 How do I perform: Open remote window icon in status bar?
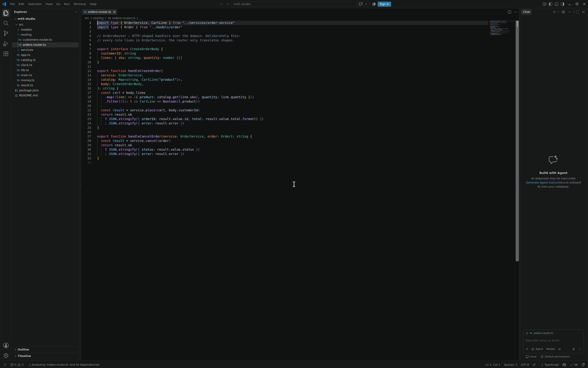[5, 365]
